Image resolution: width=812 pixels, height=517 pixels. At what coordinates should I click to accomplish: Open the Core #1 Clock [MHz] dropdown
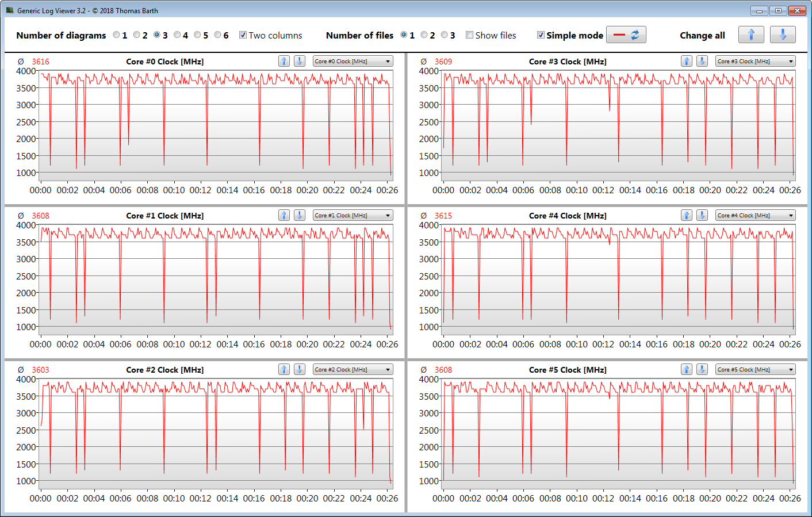pyautogui.click(x=353, y=215)
